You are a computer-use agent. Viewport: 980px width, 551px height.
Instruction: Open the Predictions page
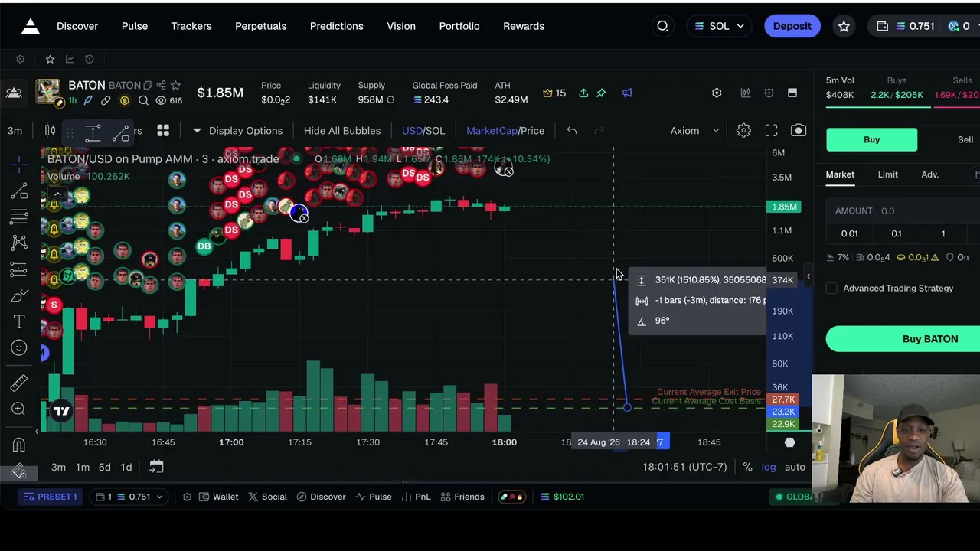[337, 26]
